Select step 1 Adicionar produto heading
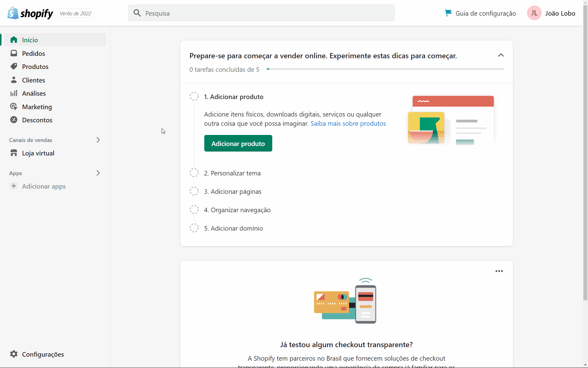 point(234,97)
